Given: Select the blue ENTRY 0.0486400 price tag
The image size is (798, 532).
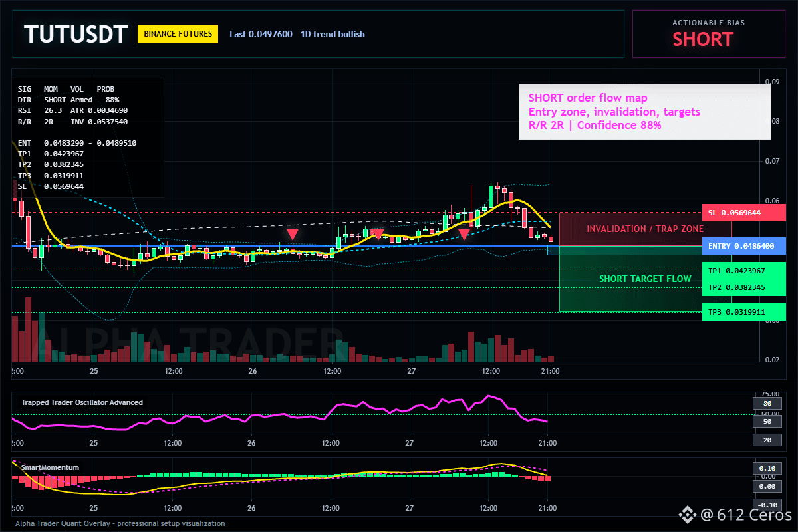Looking at the screenshot, I should (x=743, y=246).
